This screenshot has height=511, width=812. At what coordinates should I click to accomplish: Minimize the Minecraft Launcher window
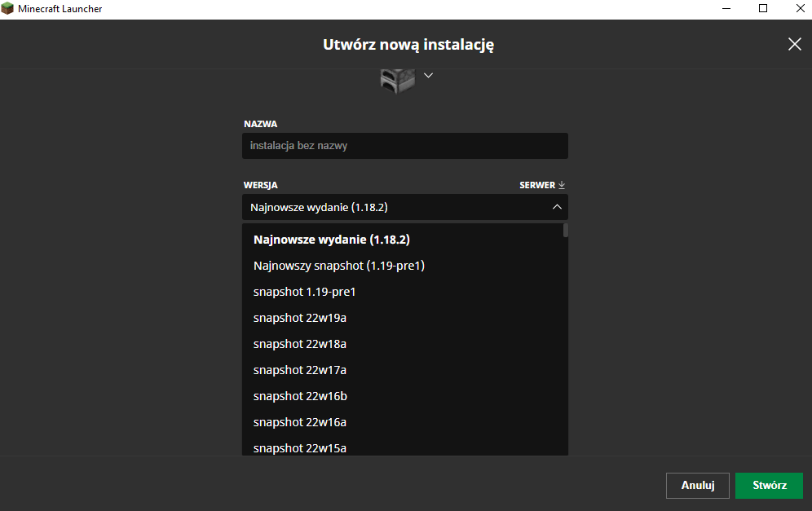point(726,8)
